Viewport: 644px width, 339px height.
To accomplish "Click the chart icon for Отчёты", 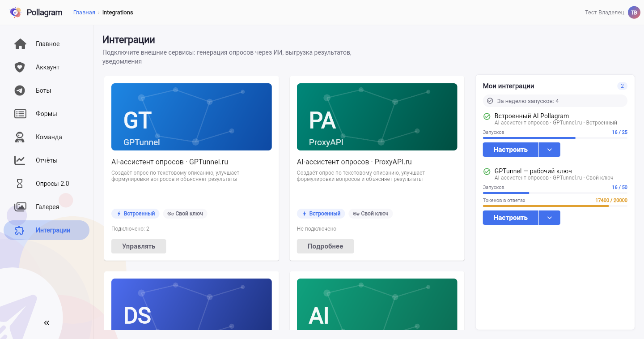I will tap(20, 160).
